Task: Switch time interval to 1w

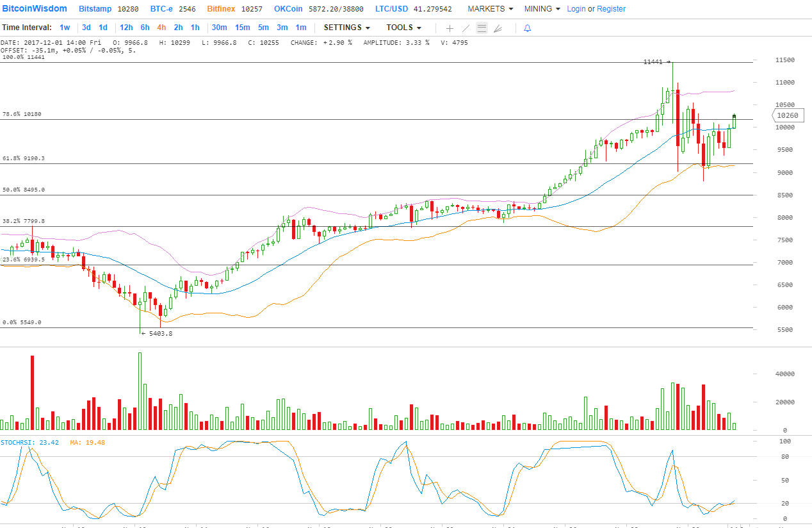Action: click(65, 28)
